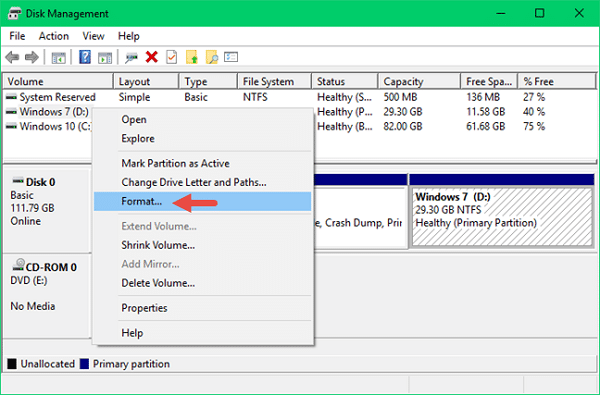Viewport: 600px width, 395px height.
Task: Open the View menu
Action: (93, 36)
